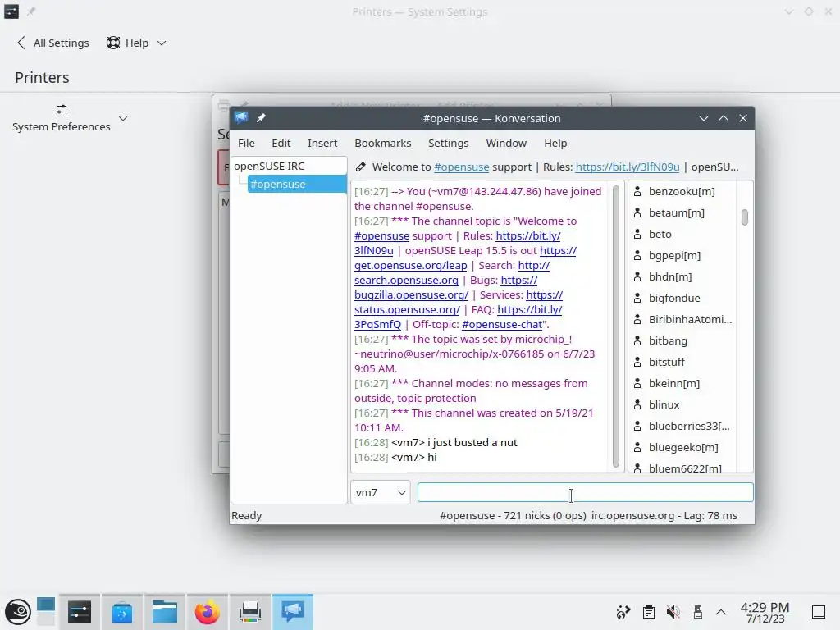Open Help dropdown in System Settings
This screenshot has height=630, width=840.
point(136,43)
